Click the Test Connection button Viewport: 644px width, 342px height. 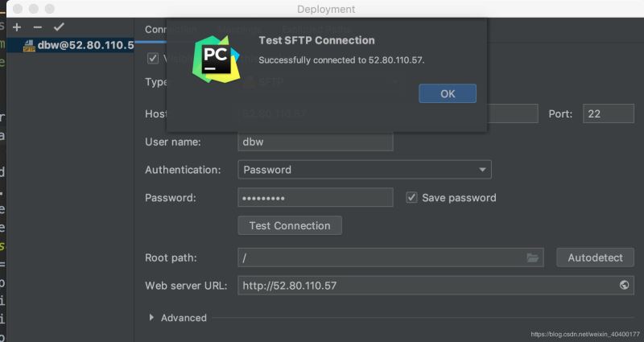point(290,225)
